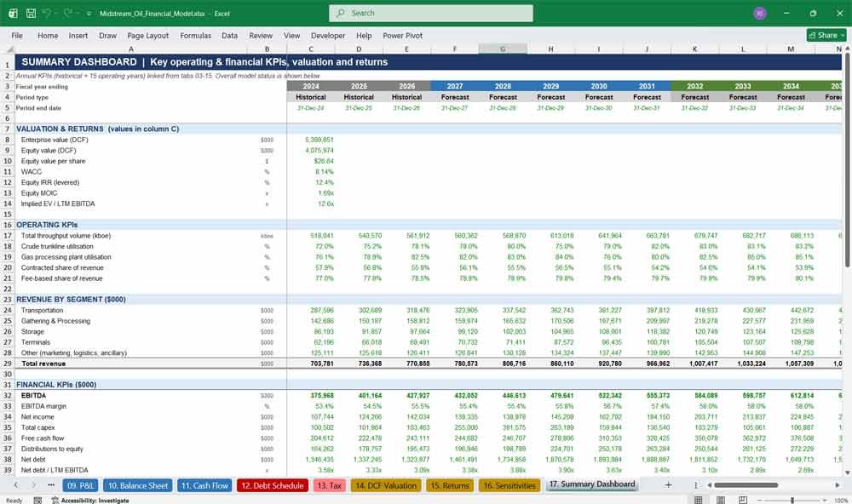Select the OPERATING KPIs section header
Image resolution: width=852 pixels, height=504 pixels.
point(47,225)
